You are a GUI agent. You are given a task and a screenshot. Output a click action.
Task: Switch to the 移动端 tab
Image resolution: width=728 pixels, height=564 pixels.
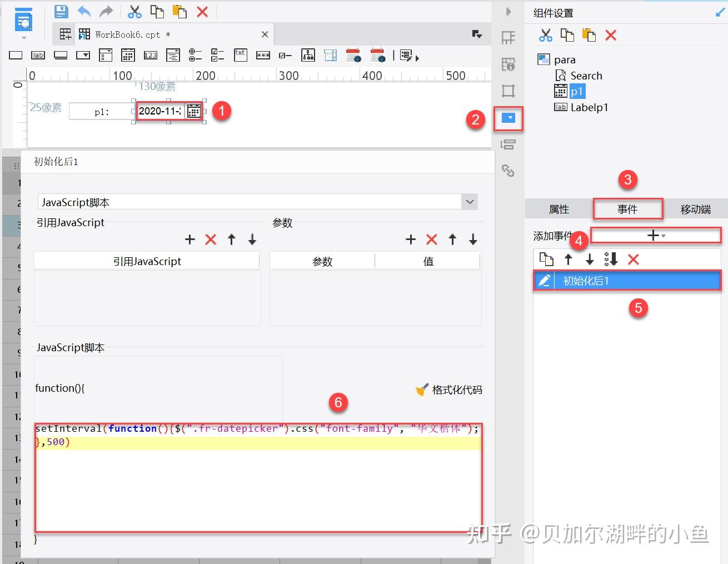[695, 209]
